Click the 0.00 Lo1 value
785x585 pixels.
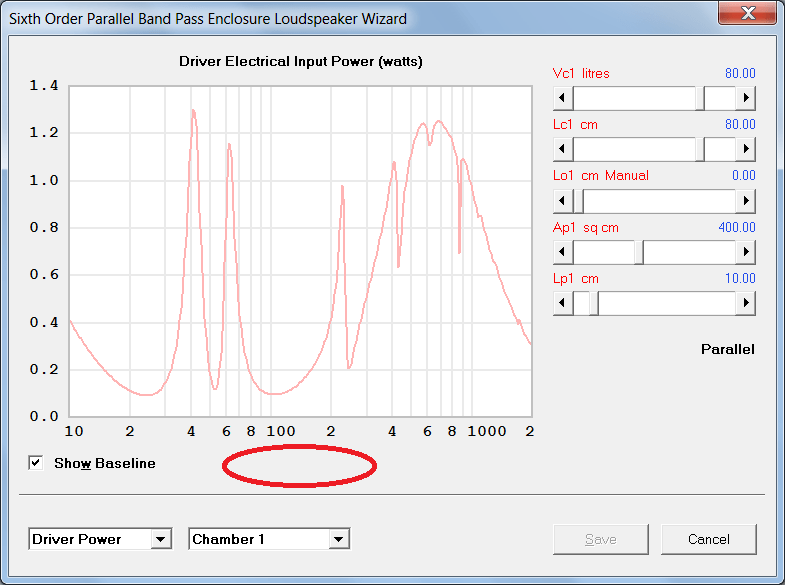[743, 175]
